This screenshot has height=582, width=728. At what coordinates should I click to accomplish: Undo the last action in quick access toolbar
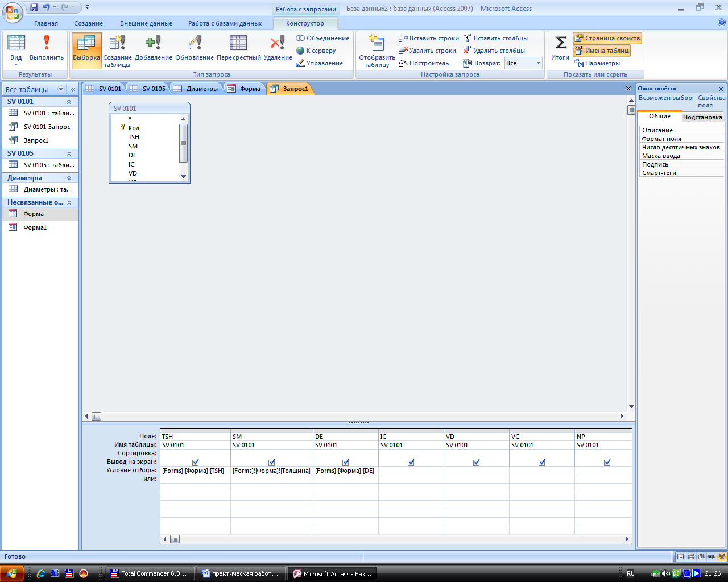click(47, 7)
